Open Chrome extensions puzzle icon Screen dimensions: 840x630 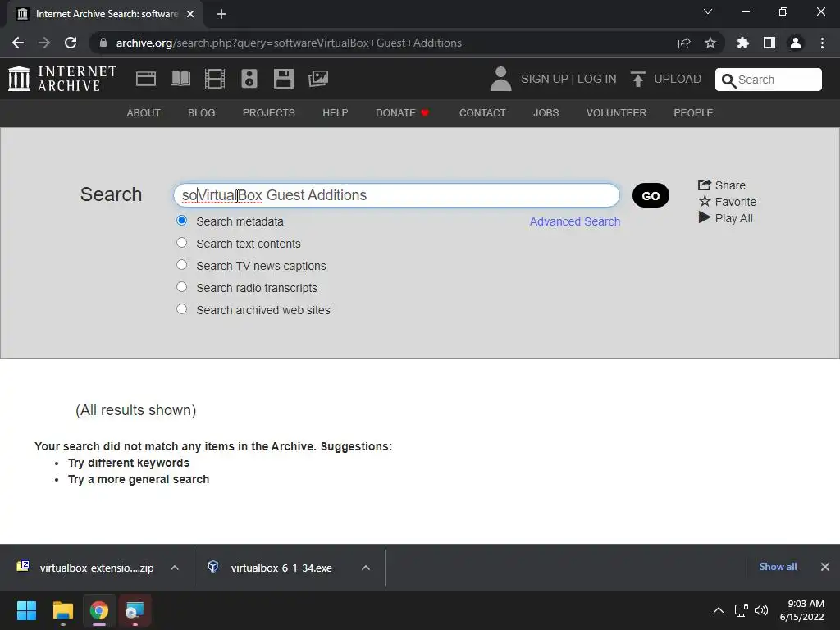coord(743,43)
